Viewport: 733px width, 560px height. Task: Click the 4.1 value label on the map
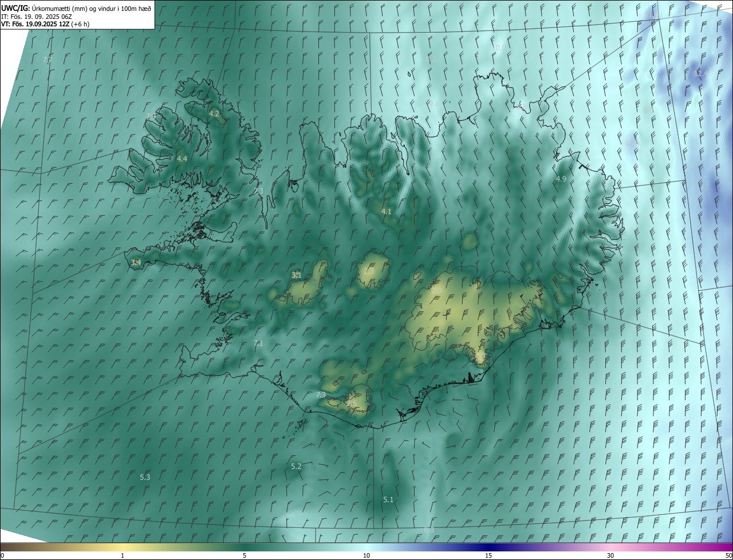(x=387, y=212)
